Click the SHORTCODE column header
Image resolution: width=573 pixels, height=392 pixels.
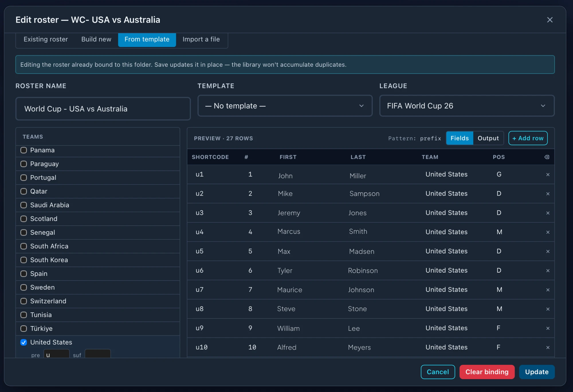[x=210, y=157]
